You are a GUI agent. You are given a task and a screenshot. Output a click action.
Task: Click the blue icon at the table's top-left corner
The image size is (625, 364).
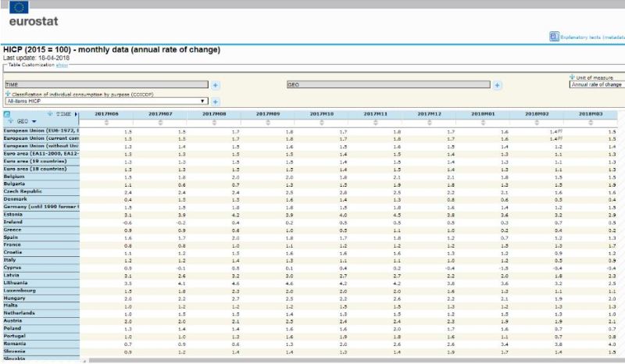[7, 114]
